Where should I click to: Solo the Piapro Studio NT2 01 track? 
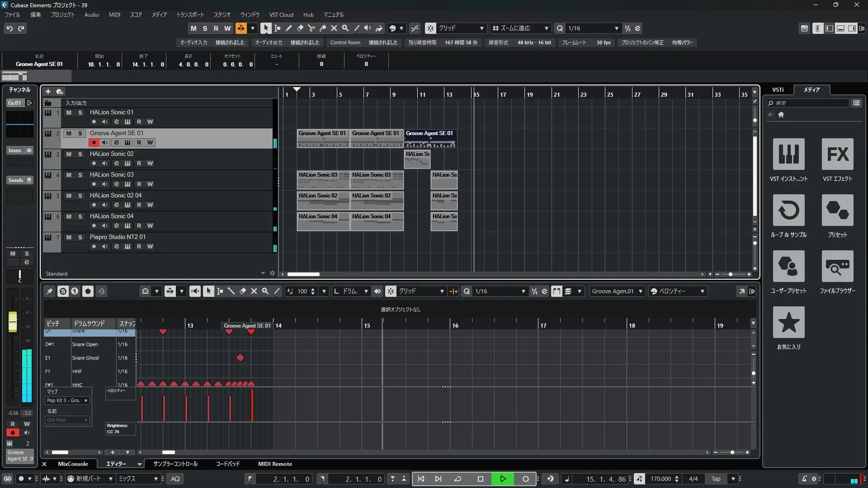[80, 237]
